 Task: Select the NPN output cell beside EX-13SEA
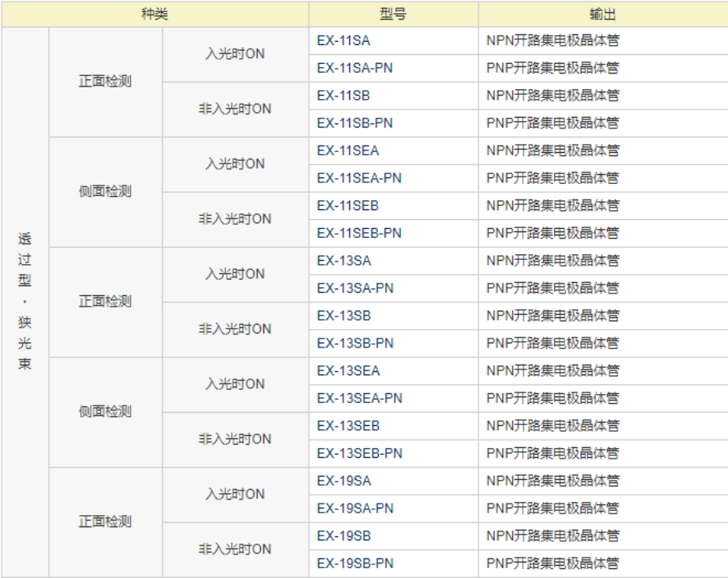(553, 371)
